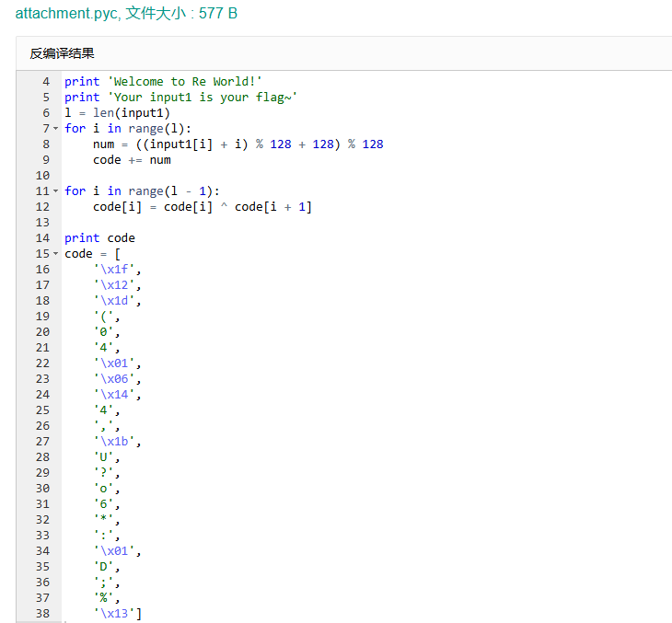This screenshot has width=672, height=623.
Task: Click line number 21 in gutter
Action: [x=42, y=347]
